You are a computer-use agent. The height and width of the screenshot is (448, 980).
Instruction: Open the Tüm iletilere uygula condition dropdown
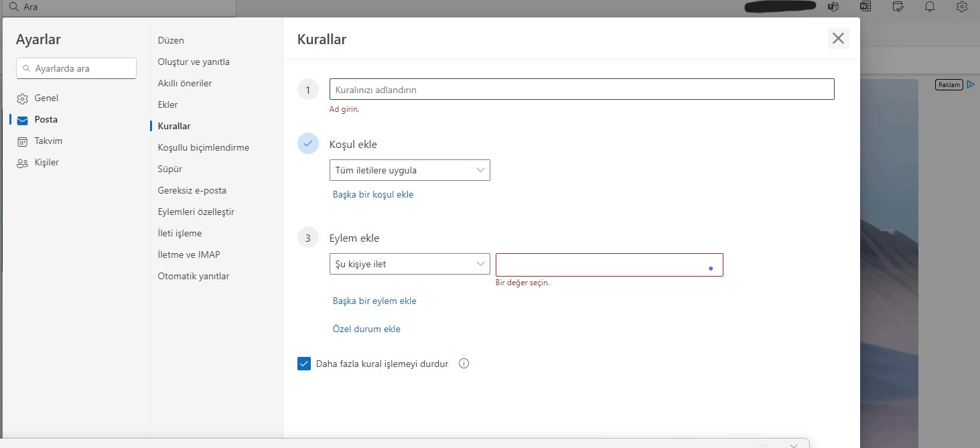(410, 170)
